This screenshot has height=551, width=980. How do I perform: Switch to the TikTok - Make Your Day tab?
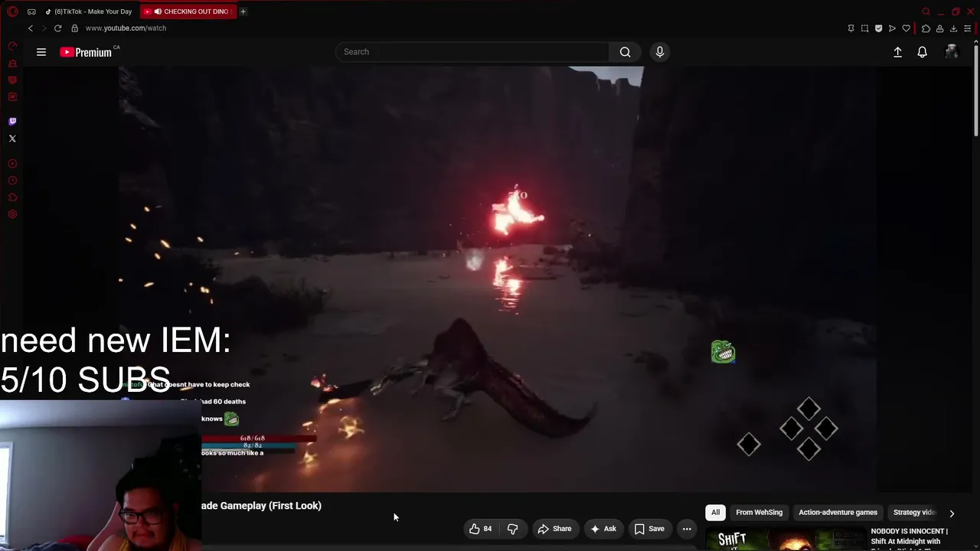(x=88, y=11)
